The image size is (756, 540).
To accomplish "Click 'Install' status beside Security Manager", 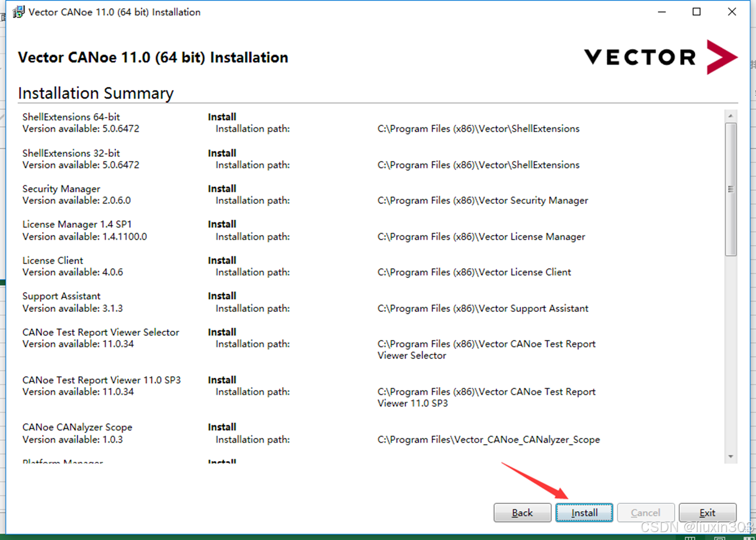I will pos(222,189).
